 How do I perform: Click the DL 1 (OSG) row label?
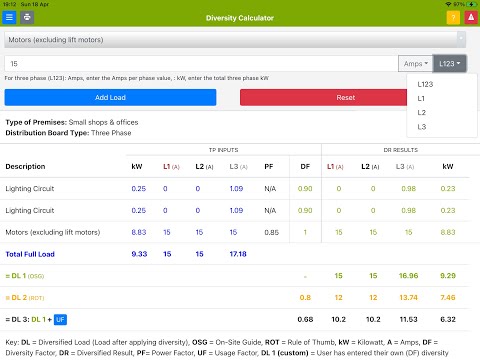point(25,276)
